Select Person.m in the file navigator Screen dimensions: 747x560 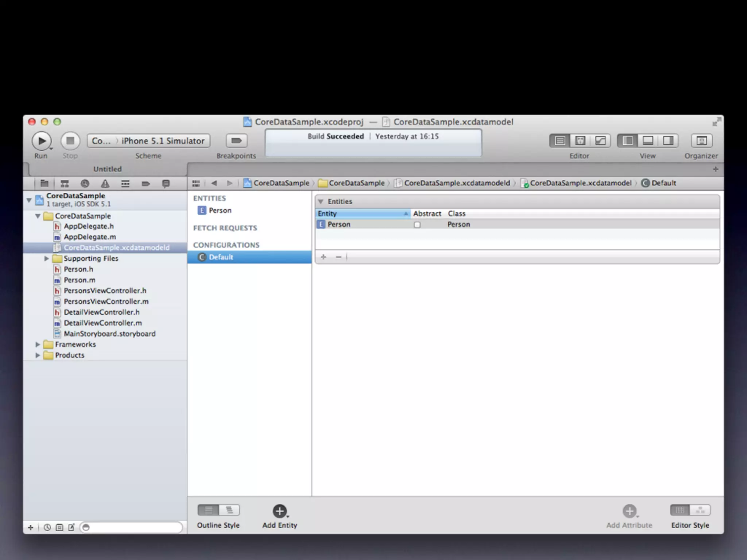pyautogui.click(x=79, y=280)
